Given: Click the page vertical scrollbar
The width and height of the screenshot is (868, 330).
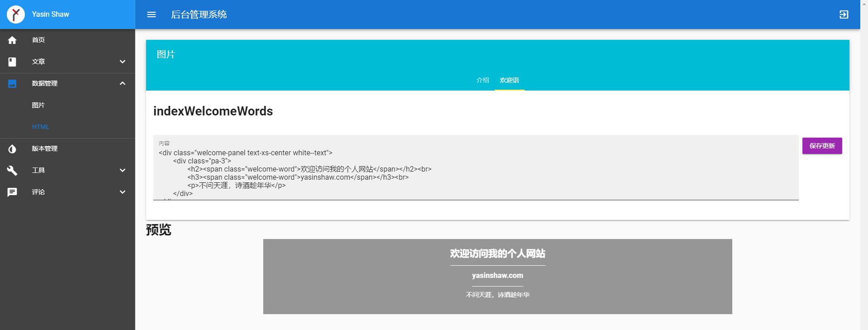Looking at the screenshot, I should click(864, 165).
